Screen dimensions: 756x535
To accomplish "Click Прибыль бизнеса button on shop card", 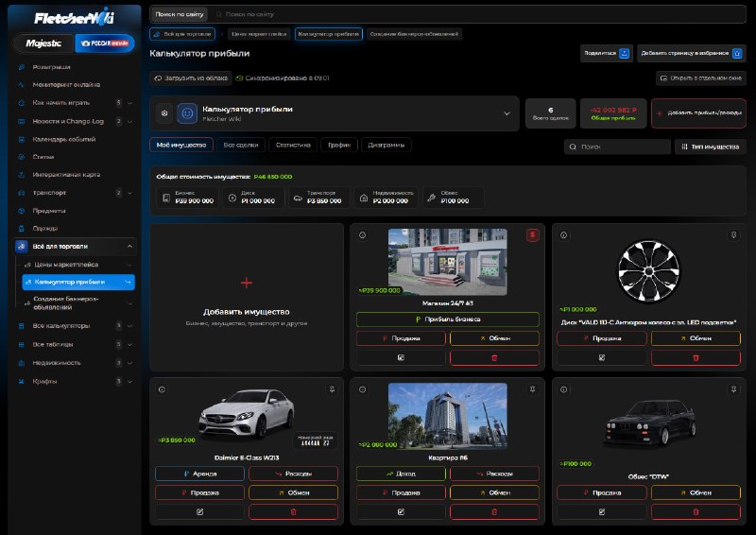I will (447, 319).
